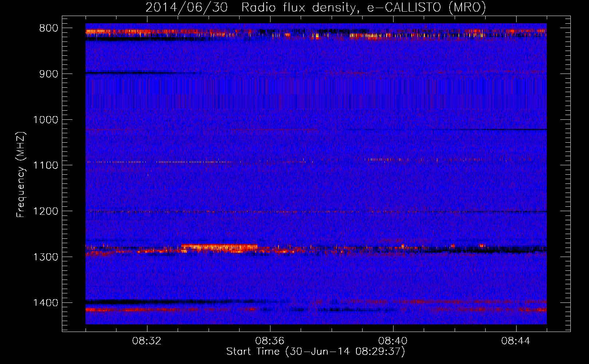Click the 08:32 time tick label
The height and width of the screenshot is (364, 589).
click(147, 341)
